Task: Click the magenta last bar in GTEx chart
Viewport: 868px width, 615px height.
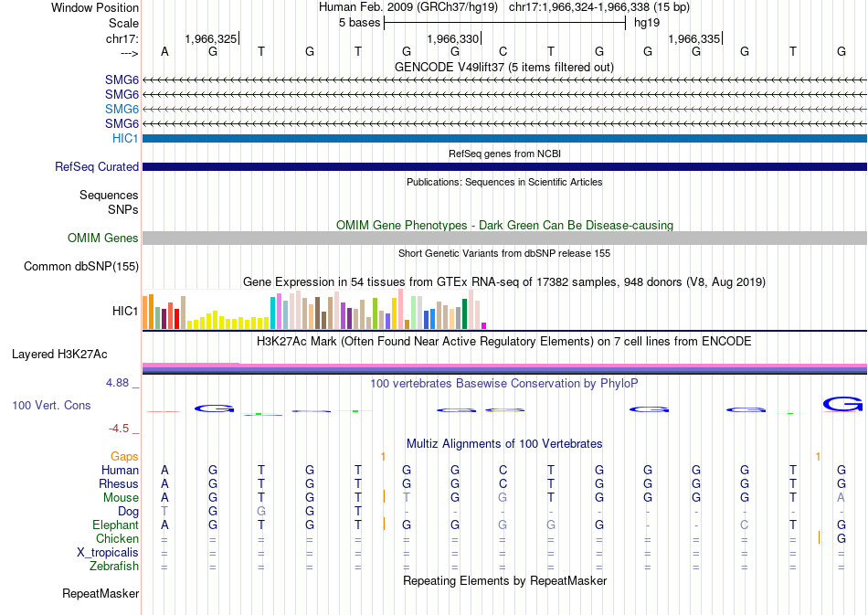Action: (484, 326)
